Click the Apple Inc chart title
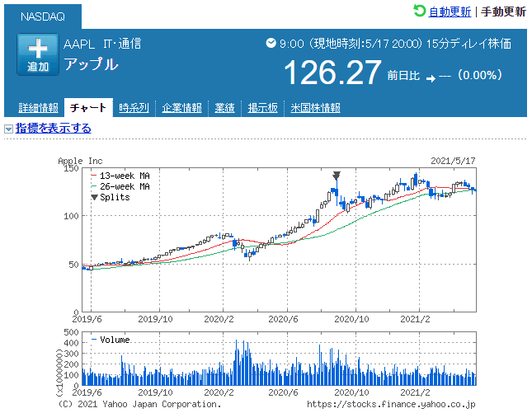This screenshot has width=532, height=413. (x=80, y=161)
